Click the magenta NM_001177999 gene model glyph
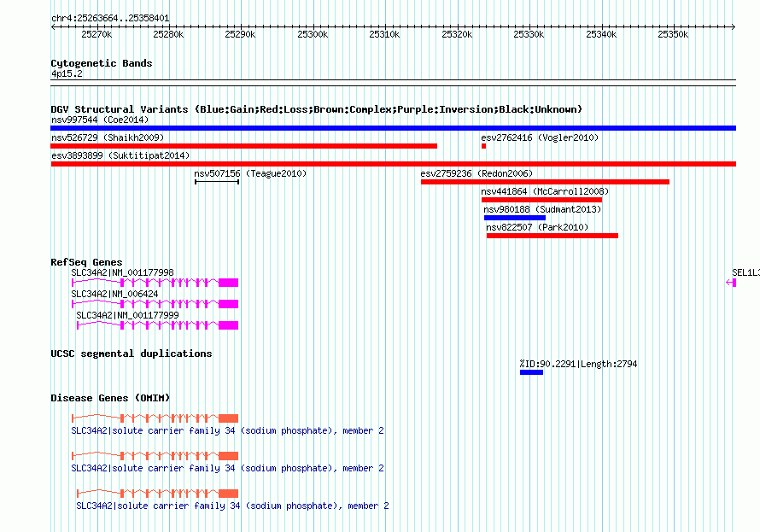The height and width of the screenshot is (532, 760). (x=157, y=325)
